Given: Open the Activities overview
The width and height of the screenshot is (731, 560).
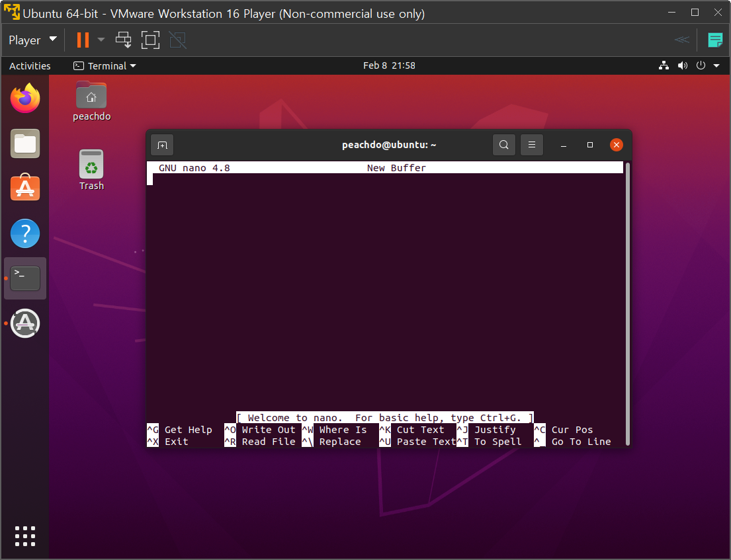Looking at the screenshot, I should click(x=30, y=65).
